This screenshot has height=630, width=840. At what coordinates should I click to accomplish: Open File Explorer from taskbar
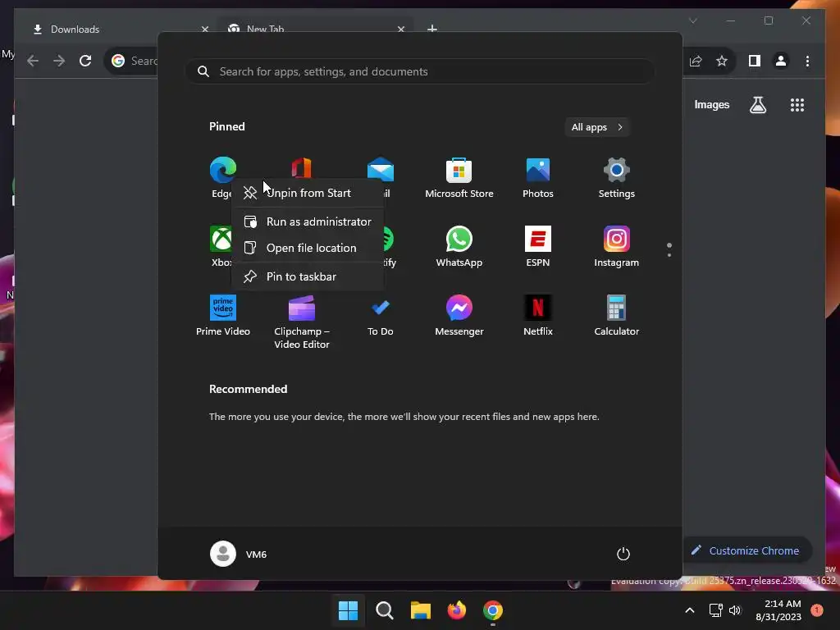click(421, 610)
